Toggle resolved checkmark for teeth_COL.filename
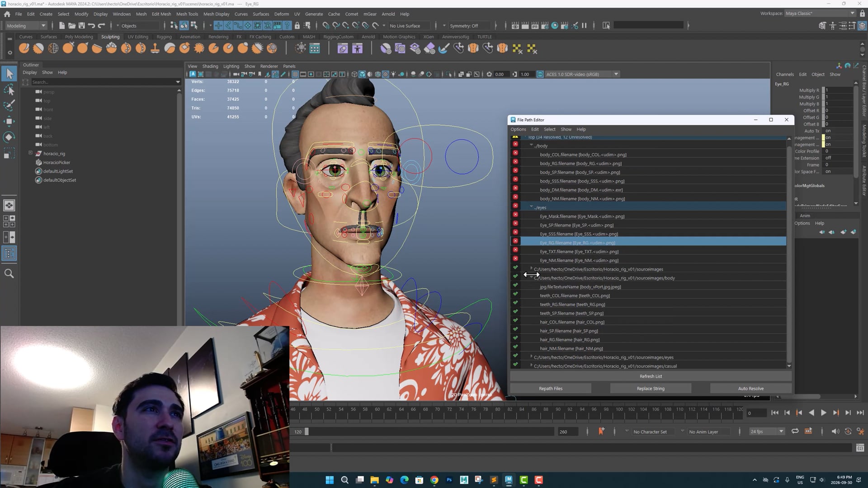The width and height of the screenshot is (868, 488). tap(515, 294)
